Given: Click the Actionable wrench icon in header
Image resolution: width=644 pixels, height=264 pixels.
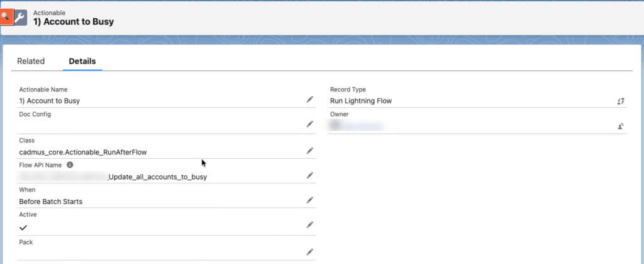Looking at the screenshot, I should (21, 18).
